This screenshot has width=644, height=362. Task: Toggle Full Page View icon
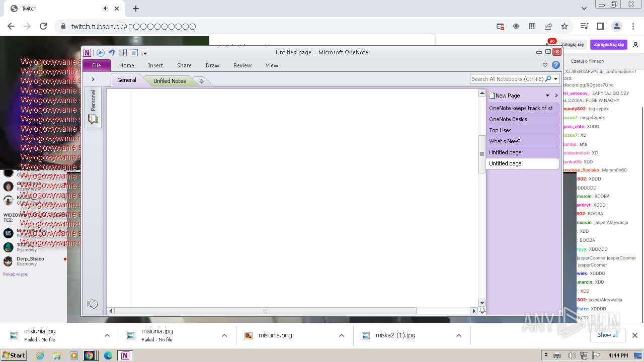(134, 53)
